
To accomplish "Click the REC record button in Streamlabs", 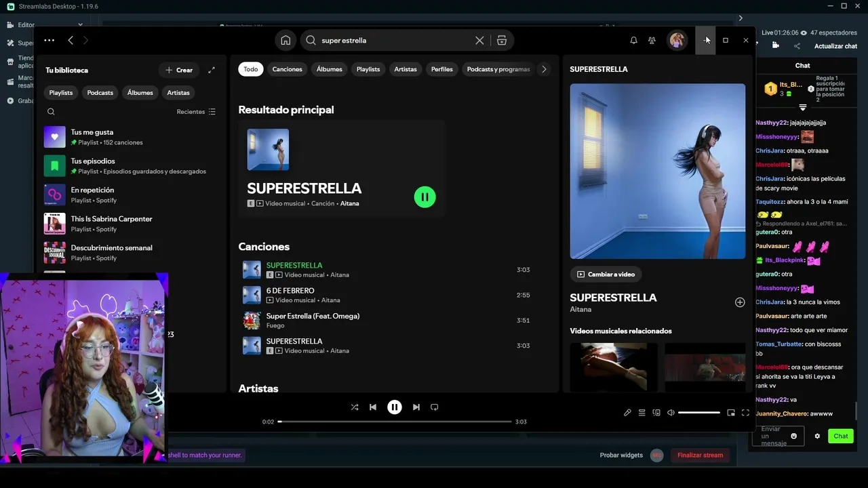I will 656,455.
